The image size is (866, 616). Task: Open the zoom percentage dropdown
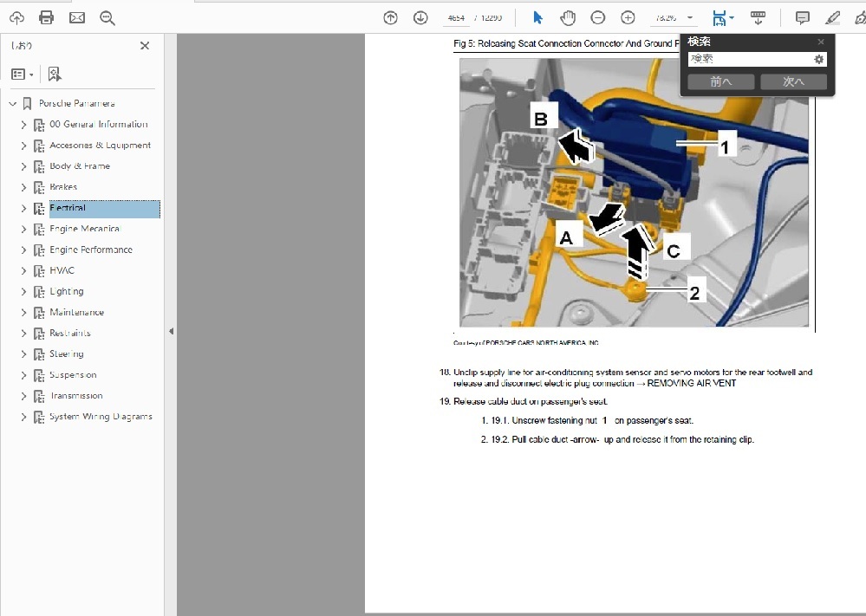click(690, 18)
